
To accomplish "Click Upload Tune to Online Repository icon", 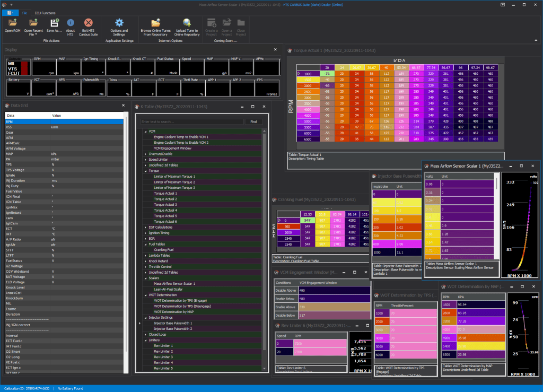I will pos(187,23).
